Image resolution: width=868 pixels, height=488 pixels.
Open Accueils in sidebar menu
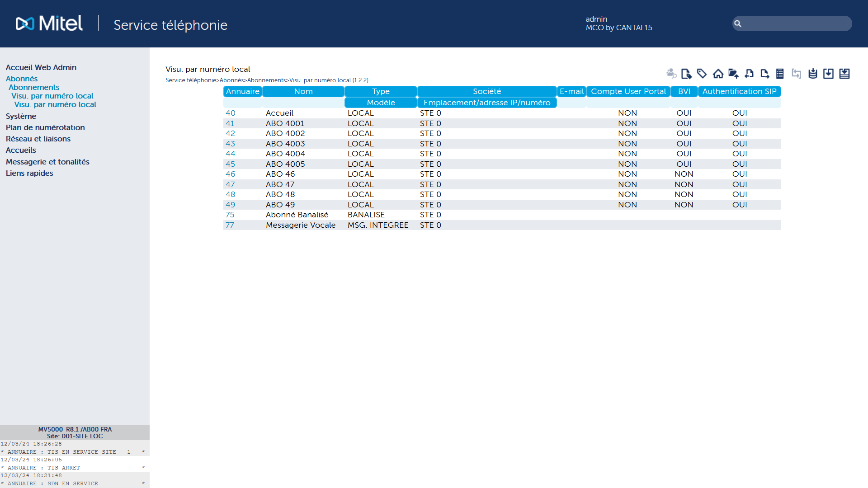(x=21, y=150)
